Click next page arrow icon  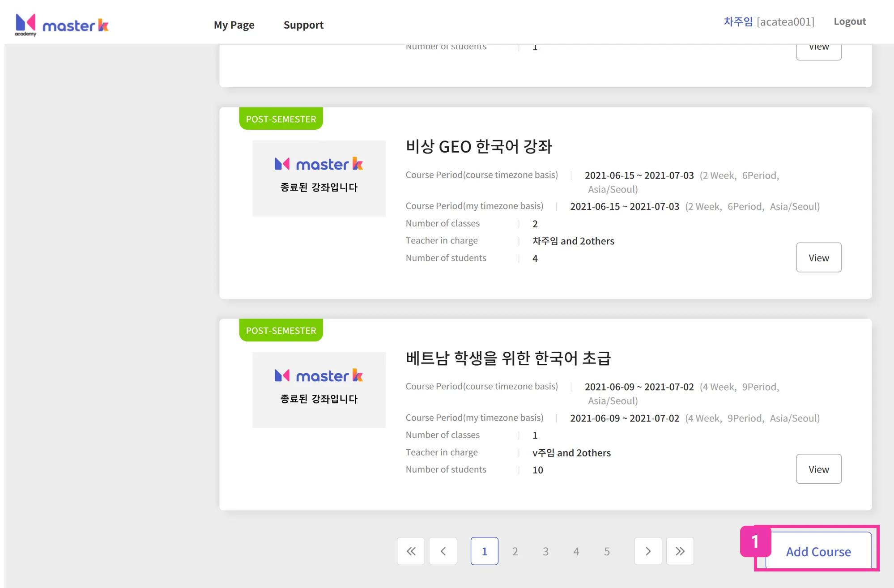(x=648, y=551)
